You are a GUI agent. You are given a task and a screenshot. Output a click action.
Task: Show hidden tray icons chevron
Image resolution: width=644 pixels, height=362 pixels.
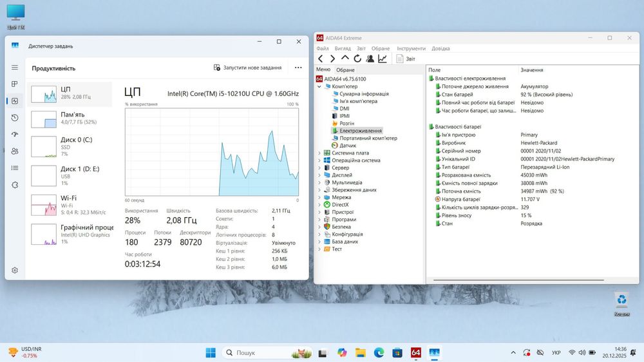pyautogui.click(x=513, y=352)
